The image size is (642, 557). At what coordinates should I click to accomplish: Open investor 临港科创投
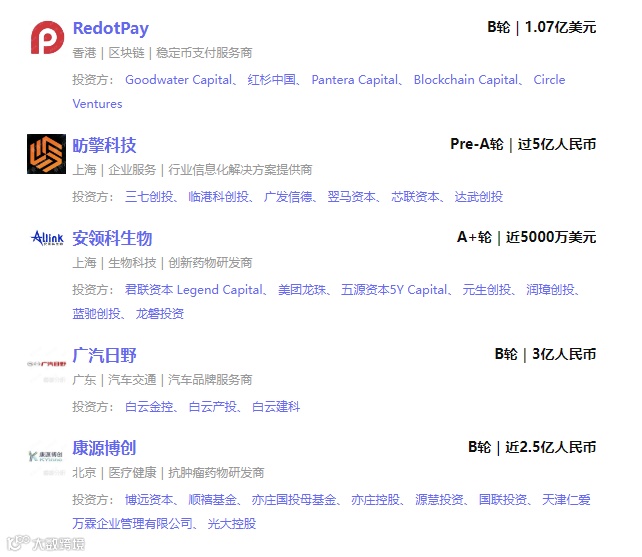219,197
